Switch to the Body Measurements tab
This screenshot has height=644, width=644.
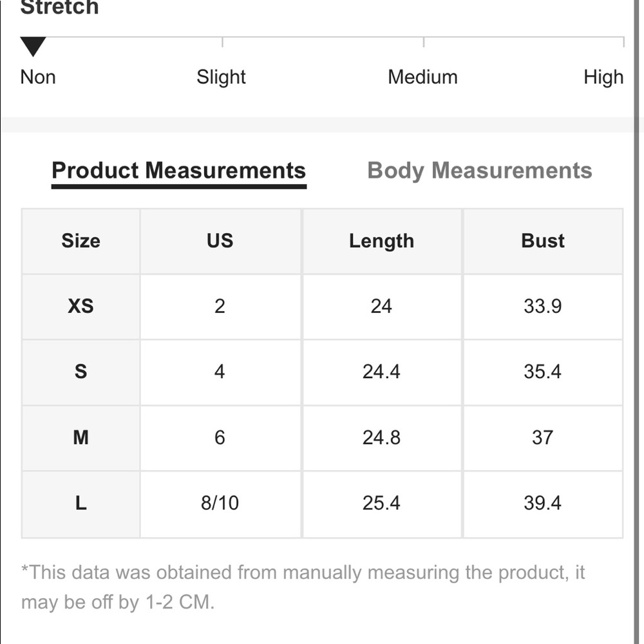pos(479,171)
